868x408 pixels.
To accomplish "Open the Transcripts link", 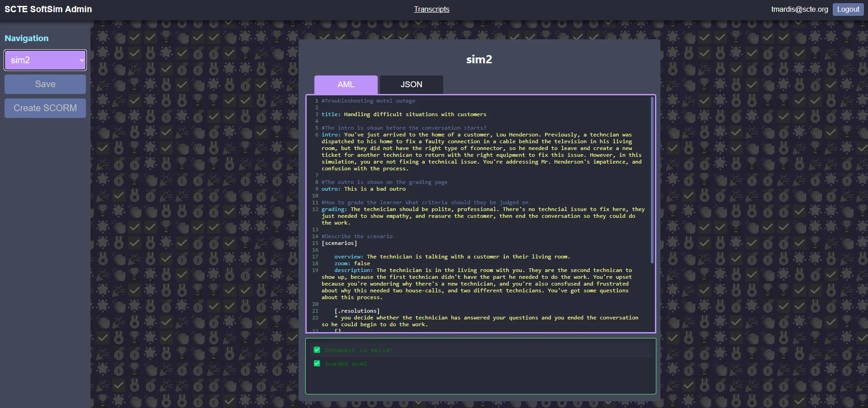I will (x=432, y=9).
